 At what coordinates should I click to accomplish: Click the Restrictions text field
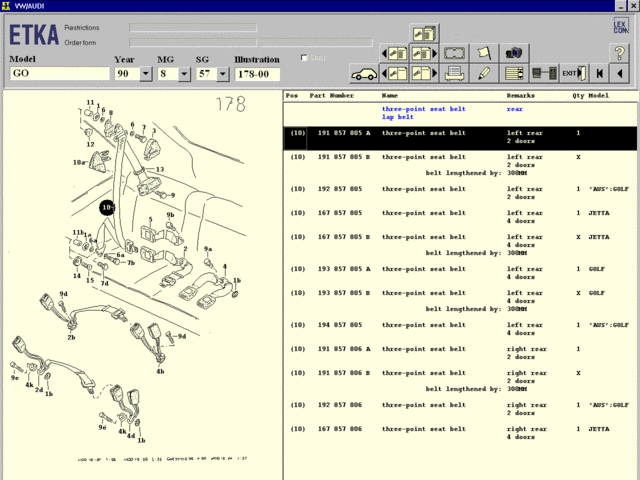193,28
